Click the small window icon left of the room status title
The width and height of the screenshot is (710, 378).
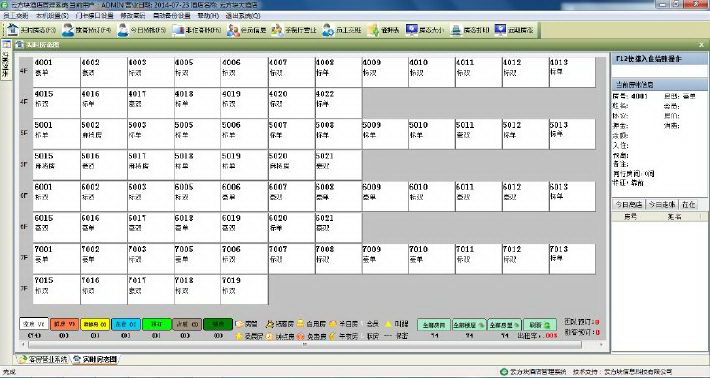click(19, 45)
